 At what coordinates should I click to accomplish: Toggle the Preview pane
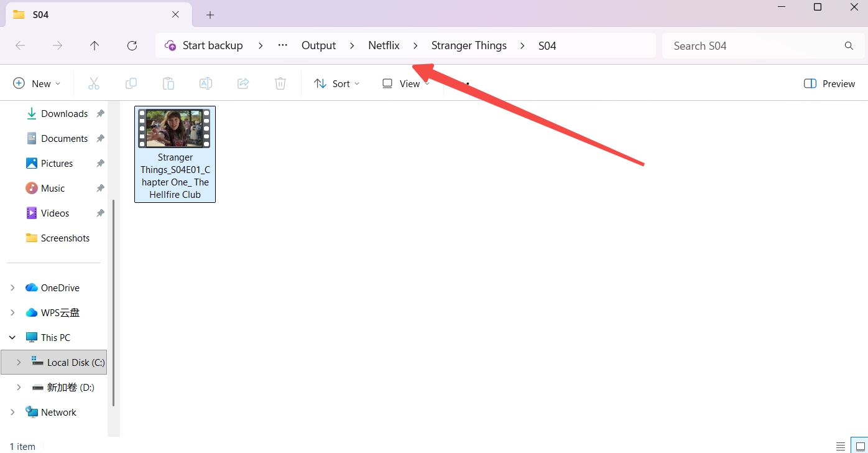coord(829,83)
